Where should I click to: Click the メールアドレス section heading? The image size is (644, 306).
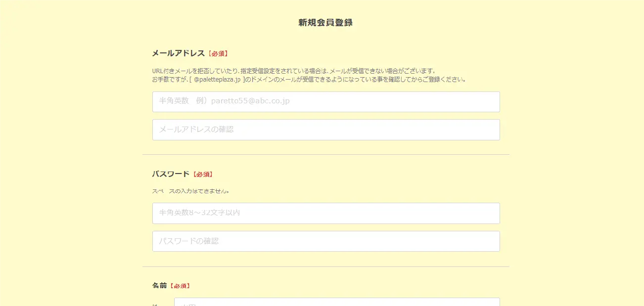coord(178,53)
